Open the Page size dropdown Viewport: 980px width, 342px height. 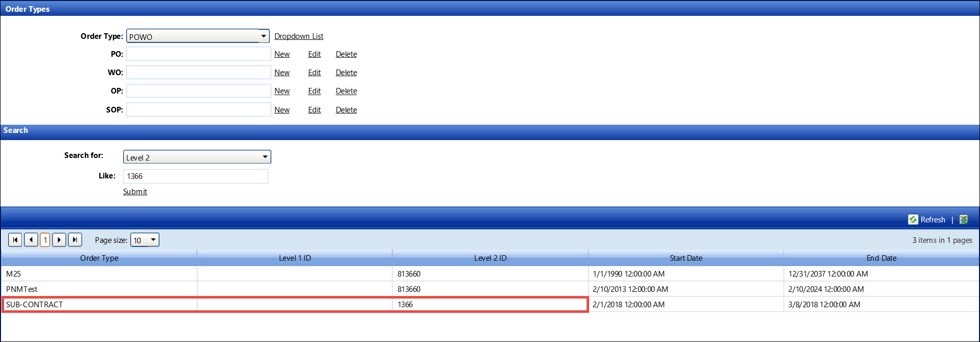pyautogui.click(x=153, y=240)
